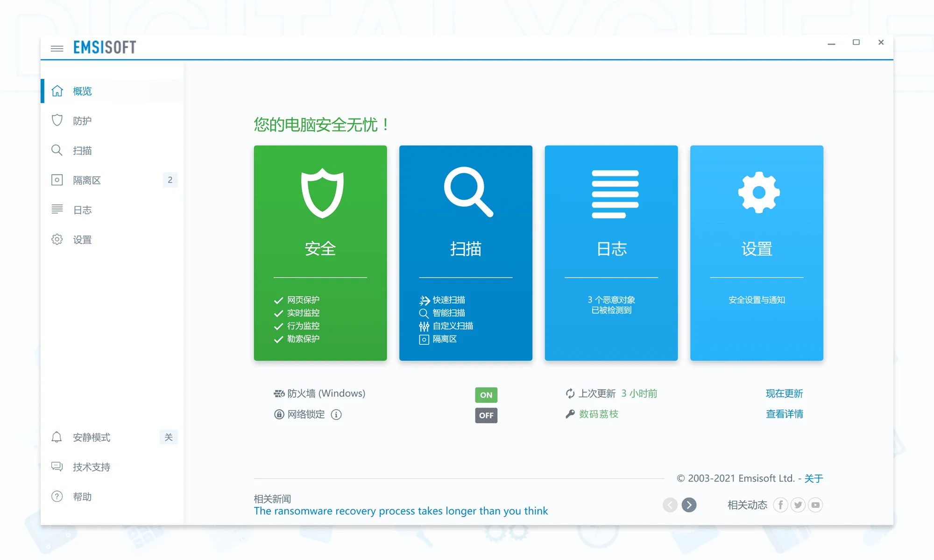934x560 pixels.
Task: Click 3 个恶意对象 已被检测到 text
Action: [611, 305]
